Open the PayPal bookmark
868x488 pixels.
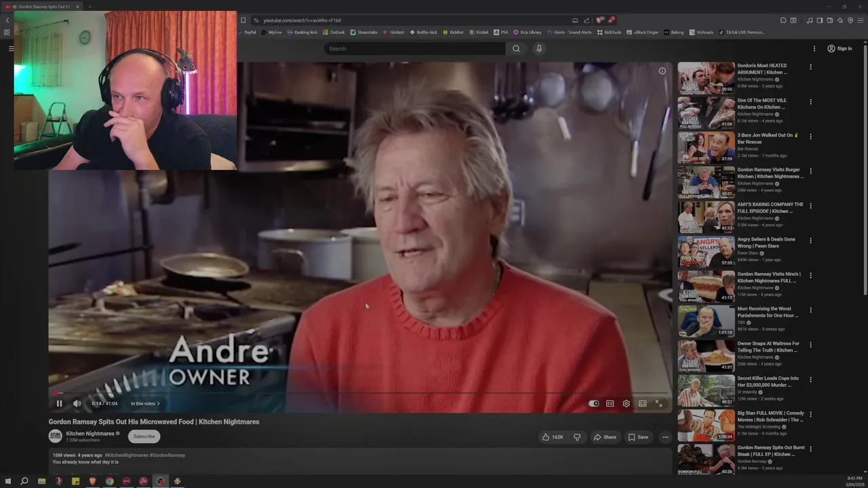coord(248,32)
